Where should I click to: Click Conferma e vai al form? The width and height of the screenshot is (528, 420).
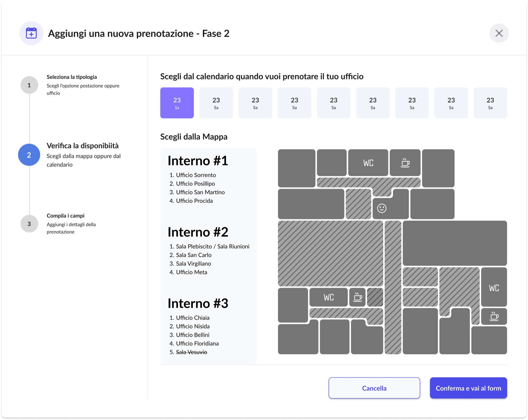point(468,388)
